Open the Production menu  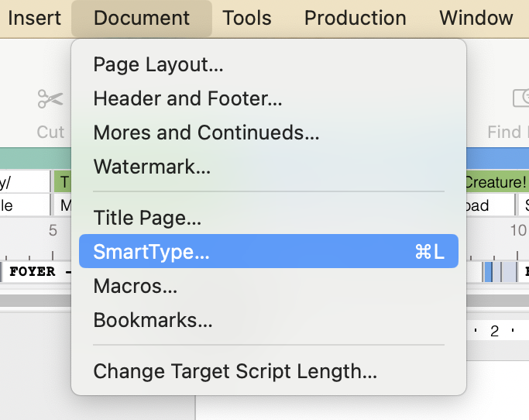click(x=355, y=18)
